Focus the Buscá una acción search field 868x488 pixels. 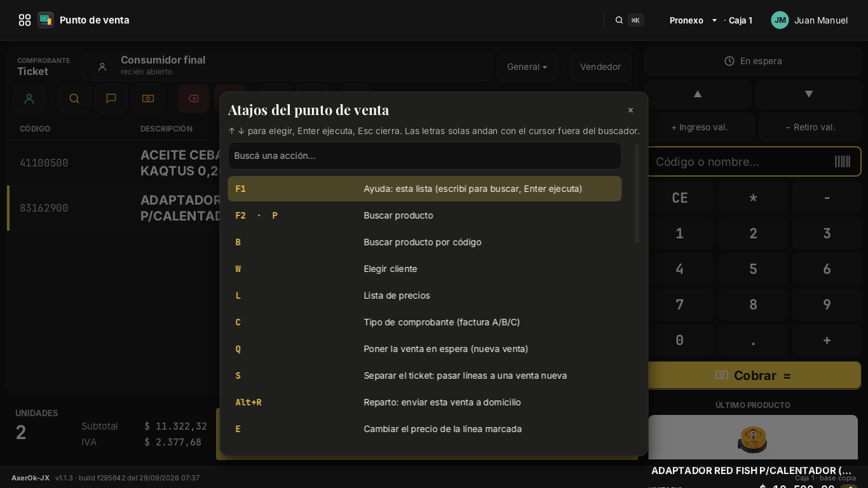[424, 156]
